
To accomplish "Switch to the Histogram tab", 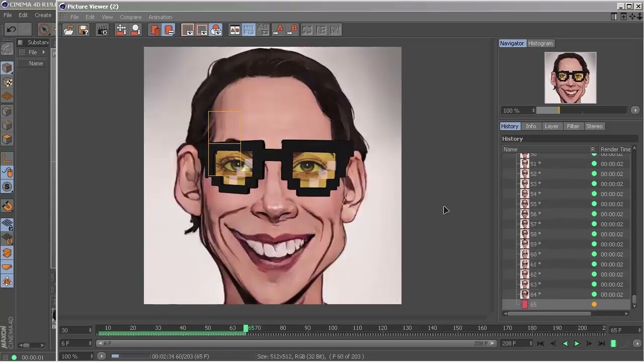I will point(540,43).
